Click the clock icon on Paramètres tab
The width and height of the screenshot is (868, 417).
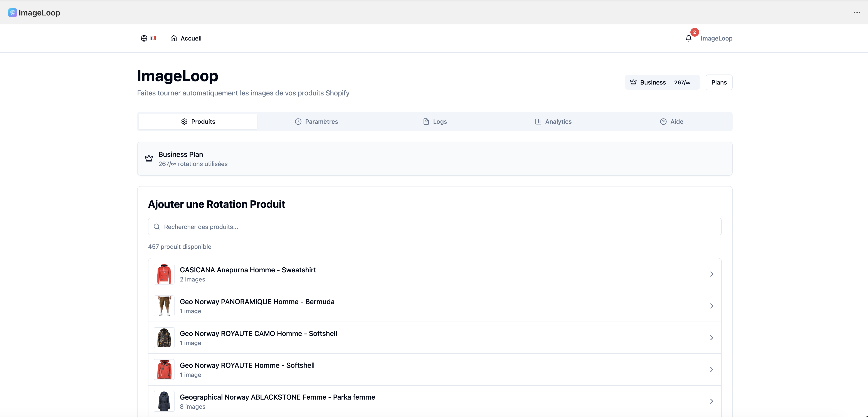click(x=298, y=121)
